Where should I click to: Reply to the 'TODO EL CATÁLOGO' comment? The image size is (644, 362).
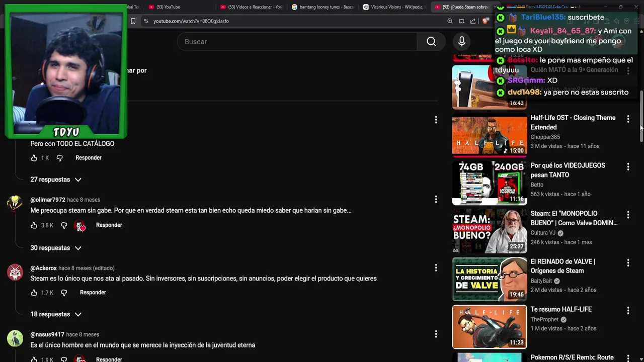click(89, 158)
